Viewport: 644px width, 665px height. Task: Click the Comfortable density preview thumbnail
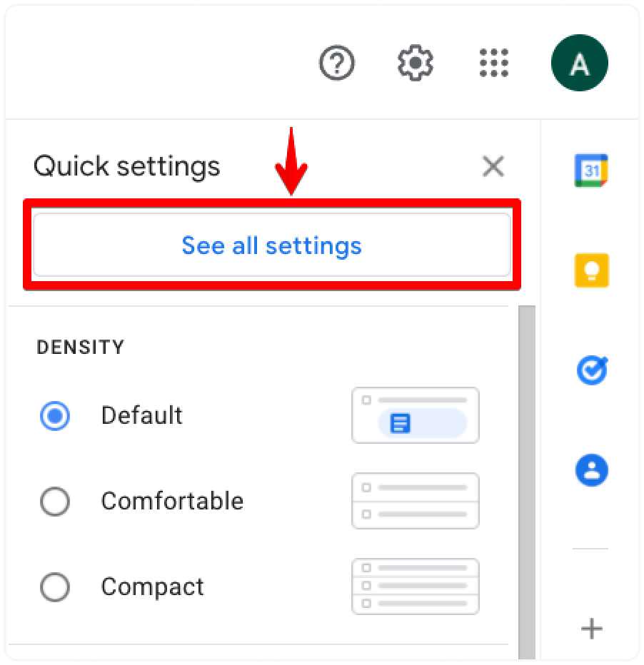[416, 501]
